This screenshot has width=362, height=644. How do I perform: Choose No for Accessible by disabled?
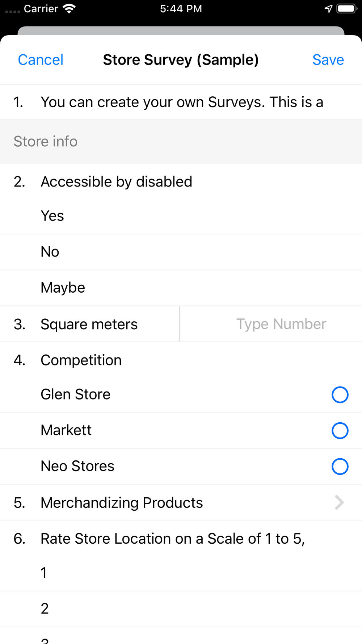pos(181,252)
